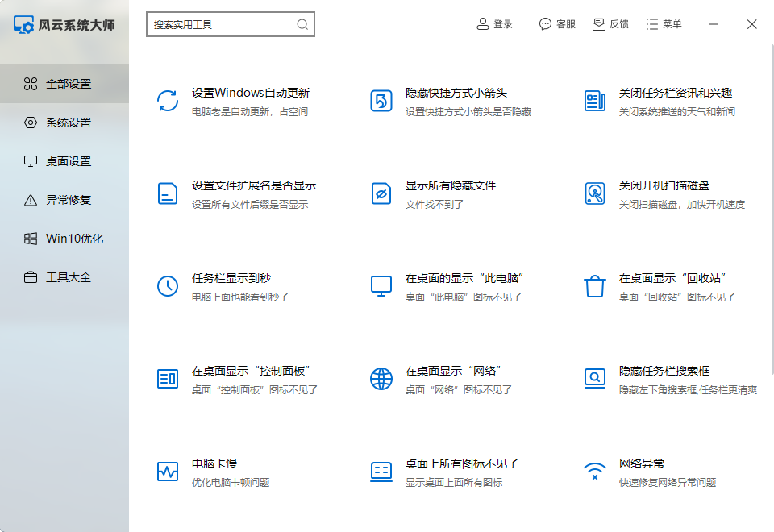Click the 关闭开机扫描磁盘 title
This screenshot has height=532, width=774.
click(664, 185)
